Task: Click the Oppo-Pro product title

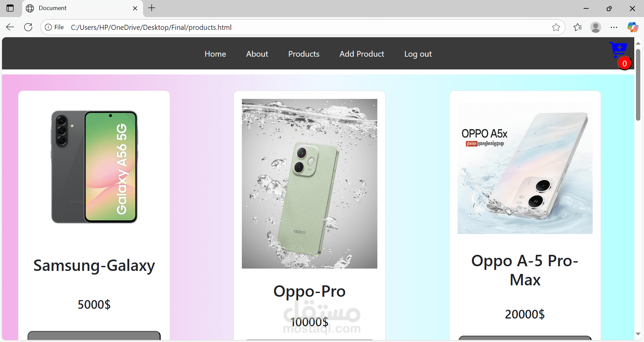Action: (310, 291)
